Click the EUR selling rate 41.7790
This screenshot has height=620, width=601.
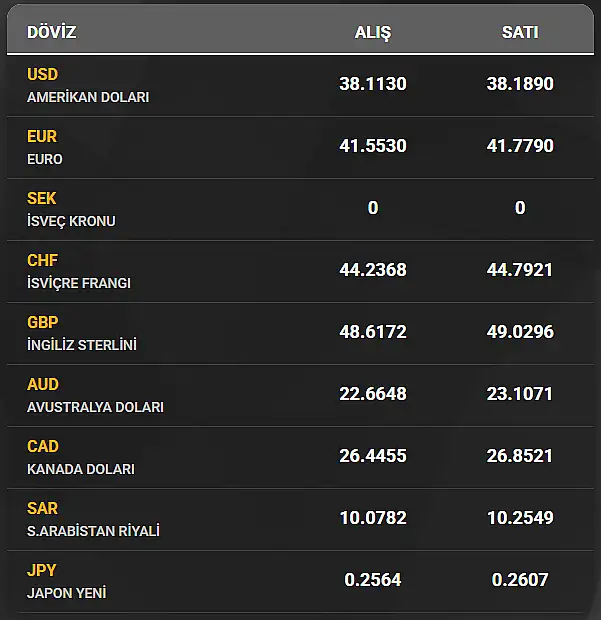pos(520,146)
